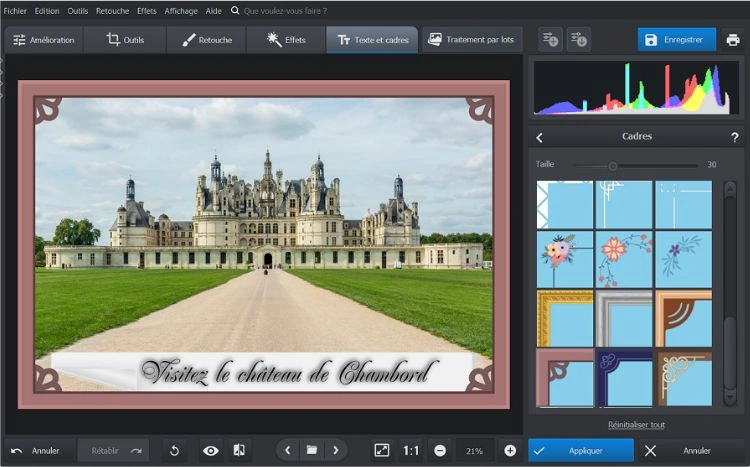Image resolution: width=750 pixels, height=467 pixels.
Task: Select the Texte et cadres tab
Action: pos(373,40)
